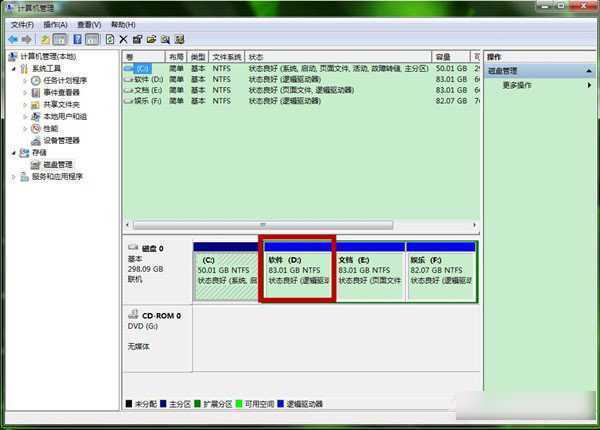Screen dimensions: 600x430
Task: Click the 容量 column header
Action: pyautogui.click(x=450, y=57)
